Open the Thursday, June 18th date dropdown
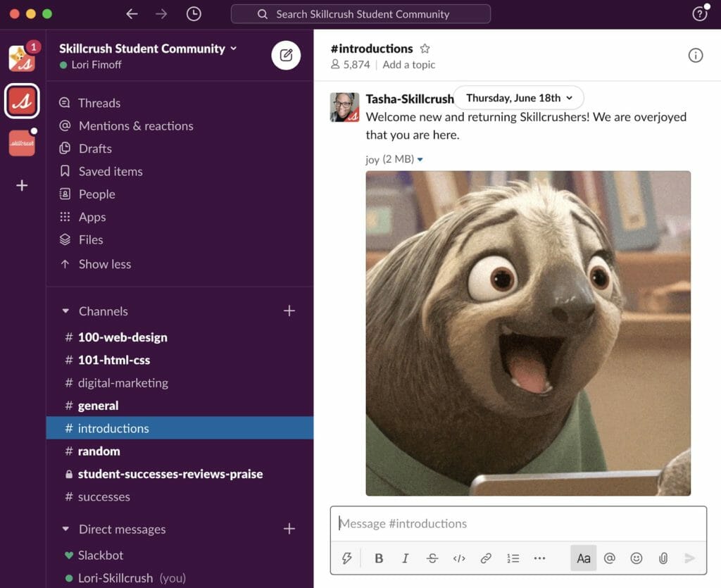The height and width of the screenshot is (588, 721). 519,98
